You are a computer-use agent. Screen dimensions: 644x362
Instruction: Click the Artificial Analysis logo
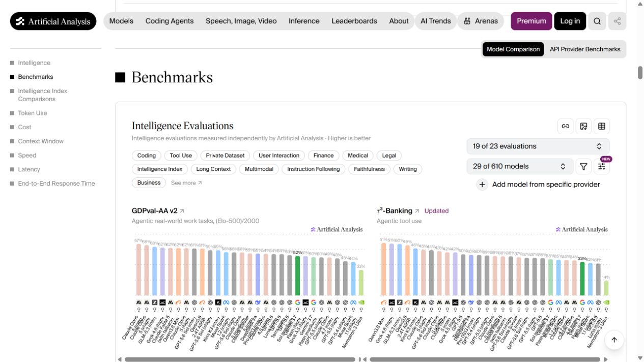[53, 21]
